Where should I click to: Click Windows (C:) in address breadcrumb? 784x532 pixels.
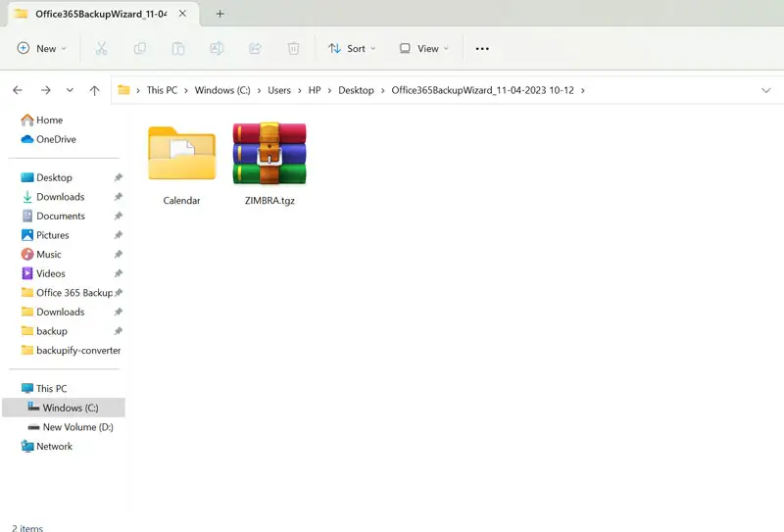pos(222,90)
